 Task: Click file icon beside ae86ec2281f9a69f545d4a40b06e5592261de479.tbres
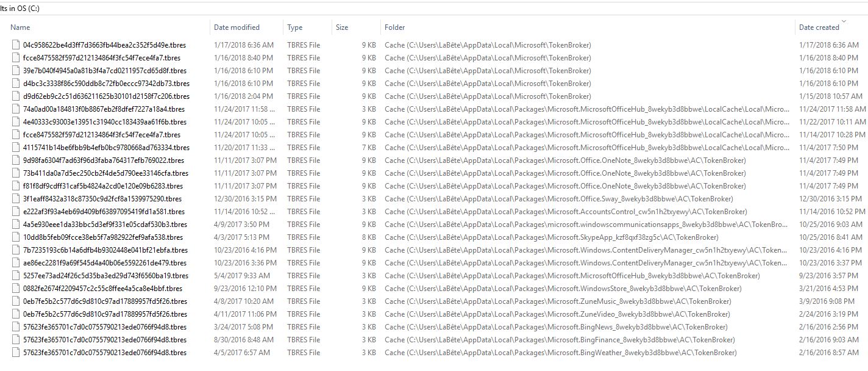tap(16, 263)
